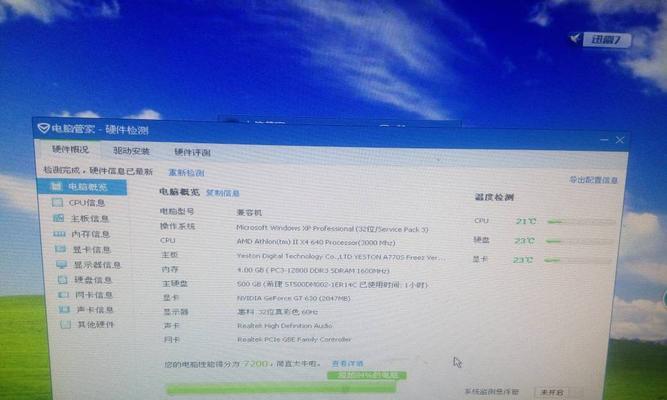Screen dimensions: 667x400
Task: Click the CPU temperature bar
Action: [x=581, y=222]
